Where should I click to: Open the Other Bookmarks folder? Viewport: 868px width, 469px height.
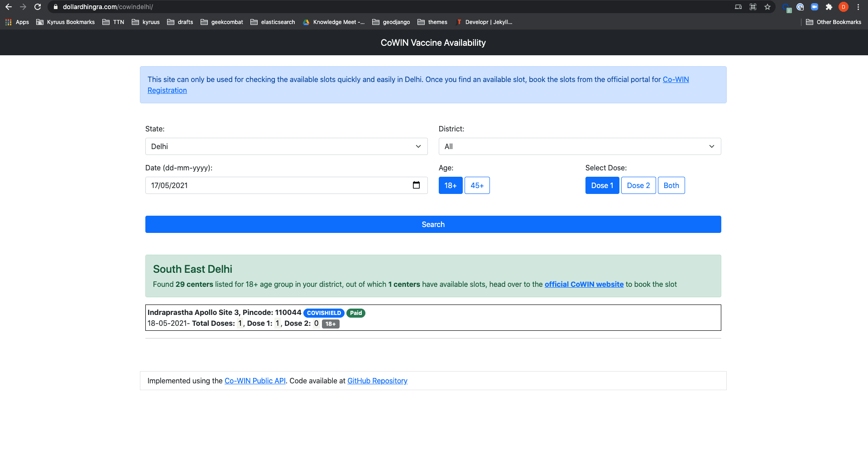[x=834, y=22]
